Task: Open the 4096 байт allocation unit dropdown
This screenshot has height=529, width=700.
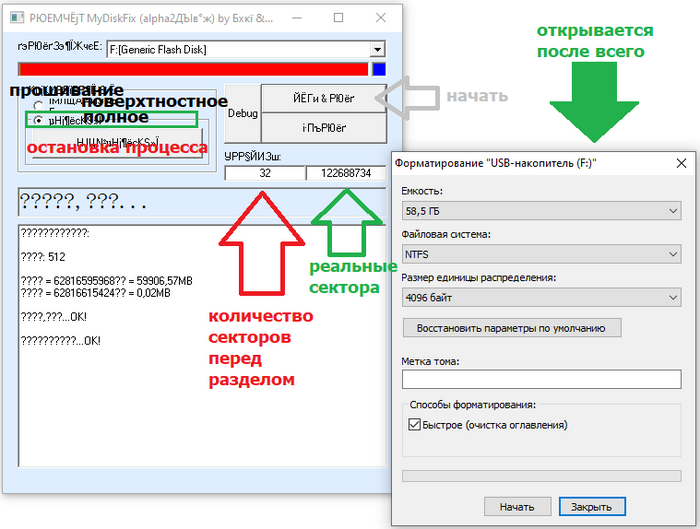Action: click(x=542, y=297)
